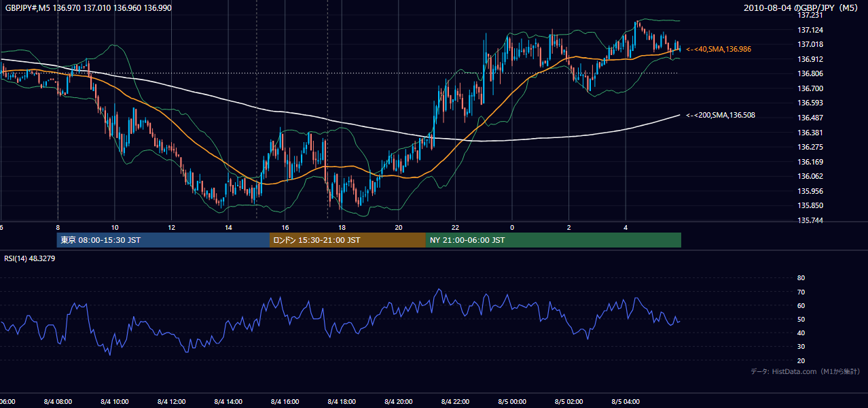The image size is (868, 408).
Task: Click price axis value 137.018
Action: [810, 44]
